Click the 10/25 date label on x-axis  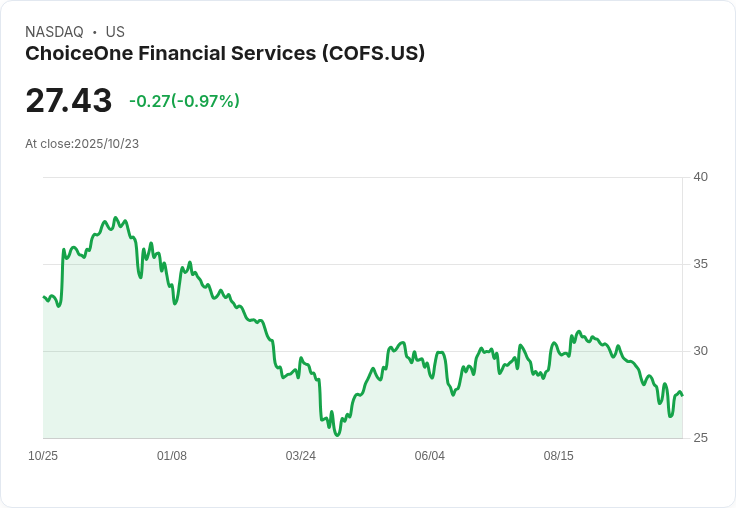43,456
